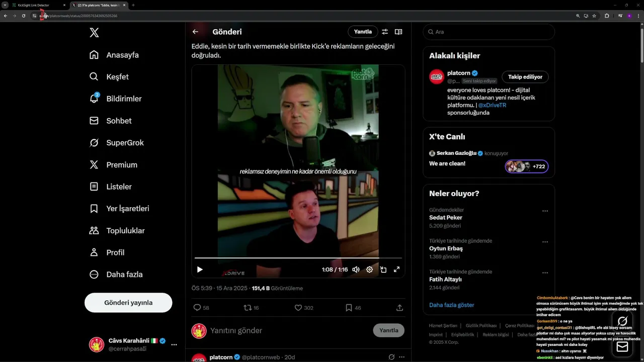Enter video fullscreen mode
The height and width of the screenshot is (362, 644).
point(396,269)
